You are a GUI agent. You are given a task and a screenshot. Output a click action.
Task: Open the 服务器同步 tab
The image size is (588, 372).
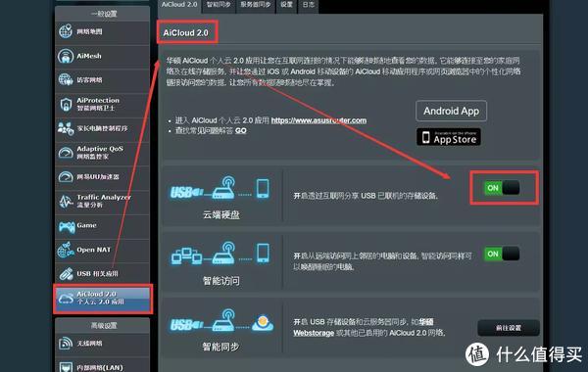point(256,5)
